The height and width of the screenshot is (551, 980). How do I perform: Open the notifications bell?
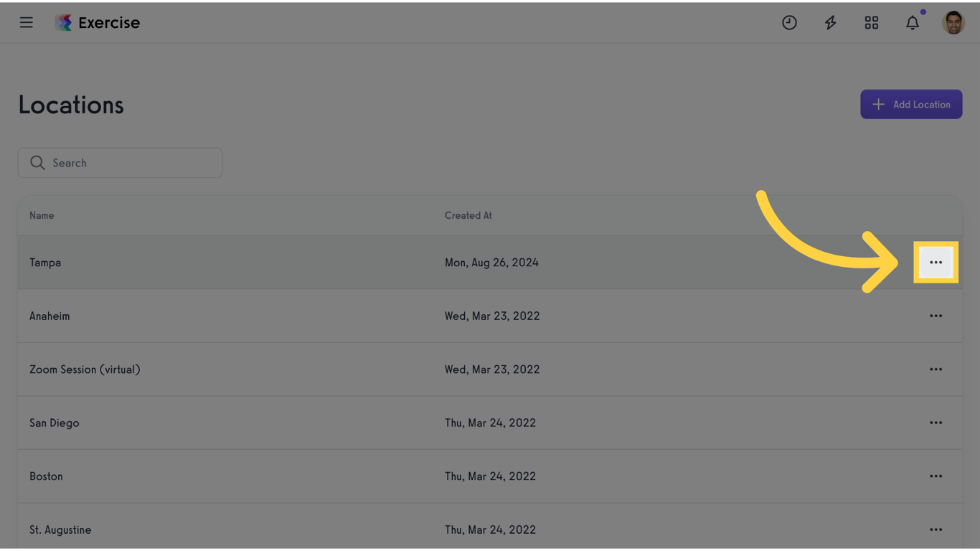913,23
